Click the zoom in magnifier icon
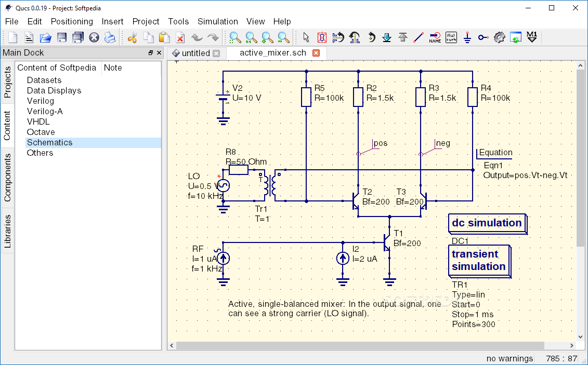This screenshot has height=365, width=588. pos(267,37)
